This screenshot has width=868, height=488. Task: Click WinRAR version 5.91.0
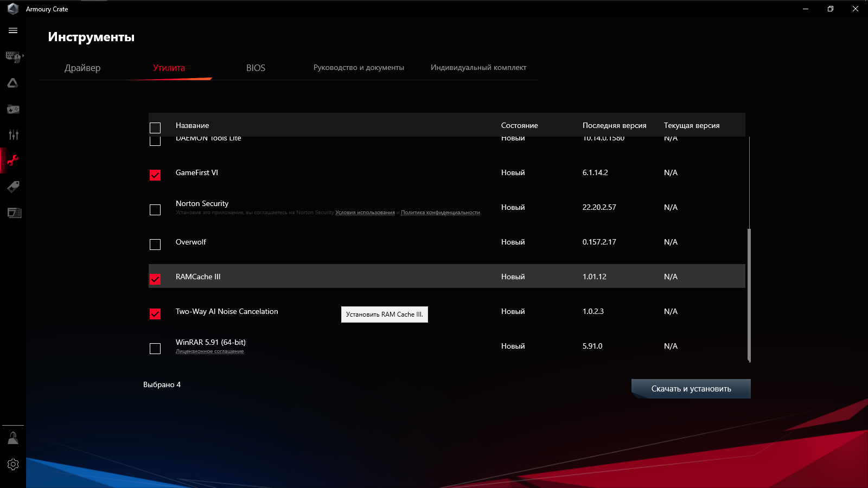pyautogui.click(x=592, y=346)
